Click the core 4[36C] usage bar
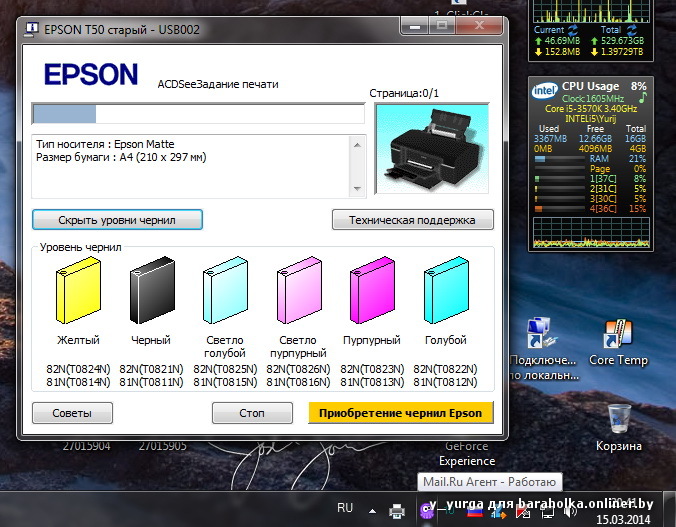Image resolution: width=676 pixels, height=527 pixels. click(x=559, y=209)
